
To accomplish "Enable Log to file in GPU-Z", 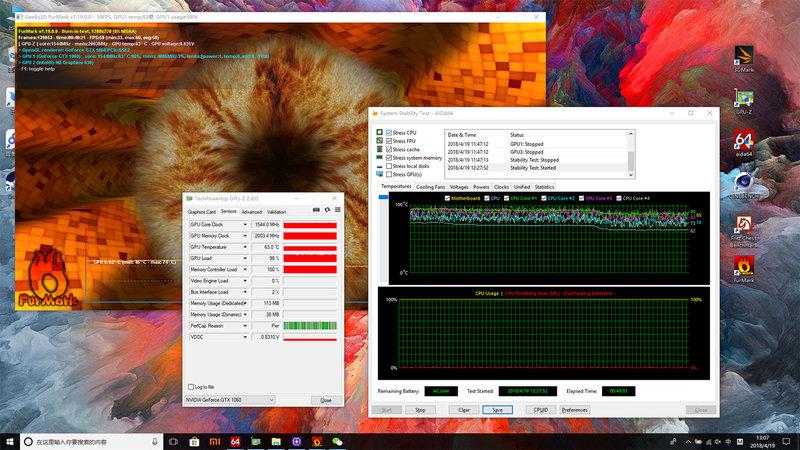I will click(191, 387).
